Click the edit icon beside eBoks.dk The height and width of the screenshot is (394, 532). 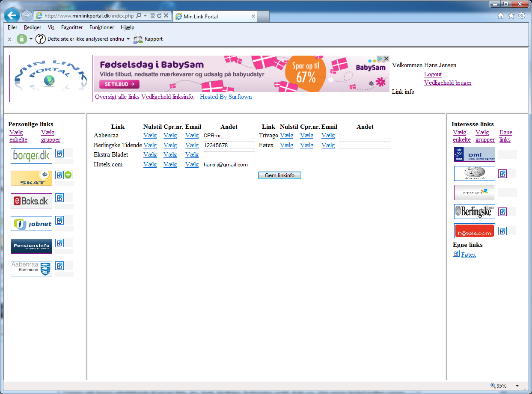point(59,197)
